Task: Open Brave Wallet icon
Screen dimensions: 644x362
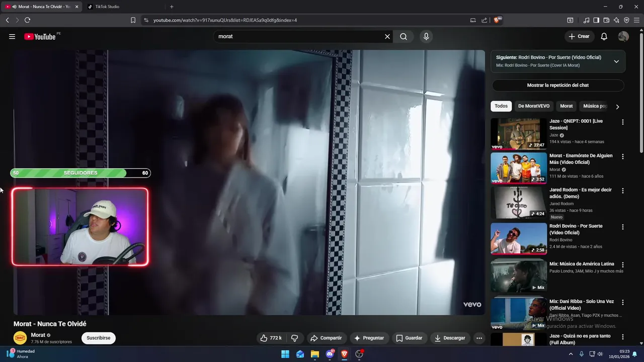Action: pos(606,20)
